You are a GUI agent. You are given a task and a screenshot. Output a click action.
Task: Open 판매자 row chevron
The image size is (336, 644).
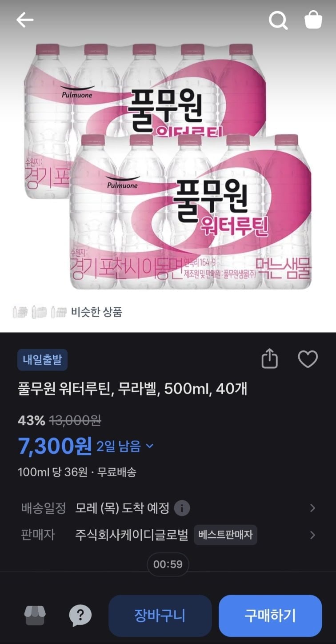(x=312, y=535)
